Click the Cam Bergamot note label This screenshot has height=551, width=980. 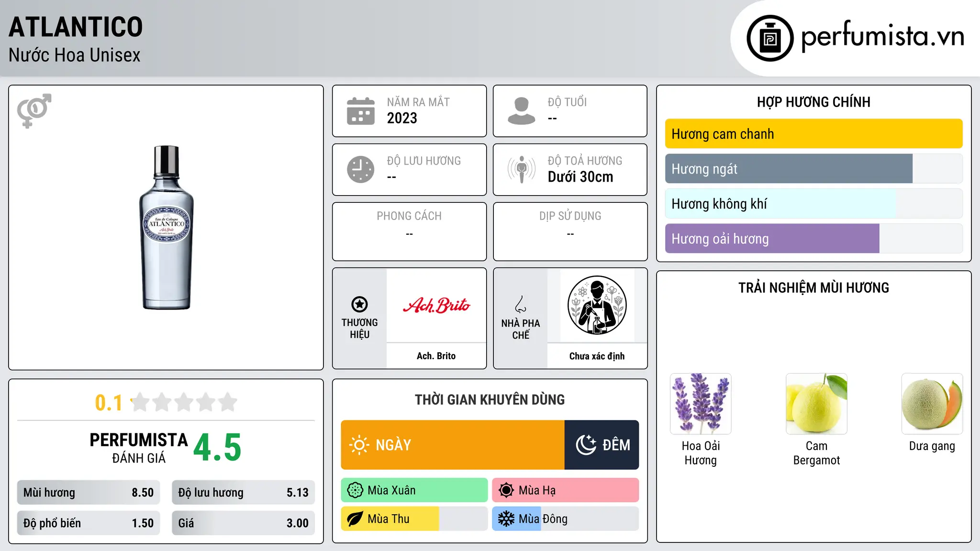(816, 453)
